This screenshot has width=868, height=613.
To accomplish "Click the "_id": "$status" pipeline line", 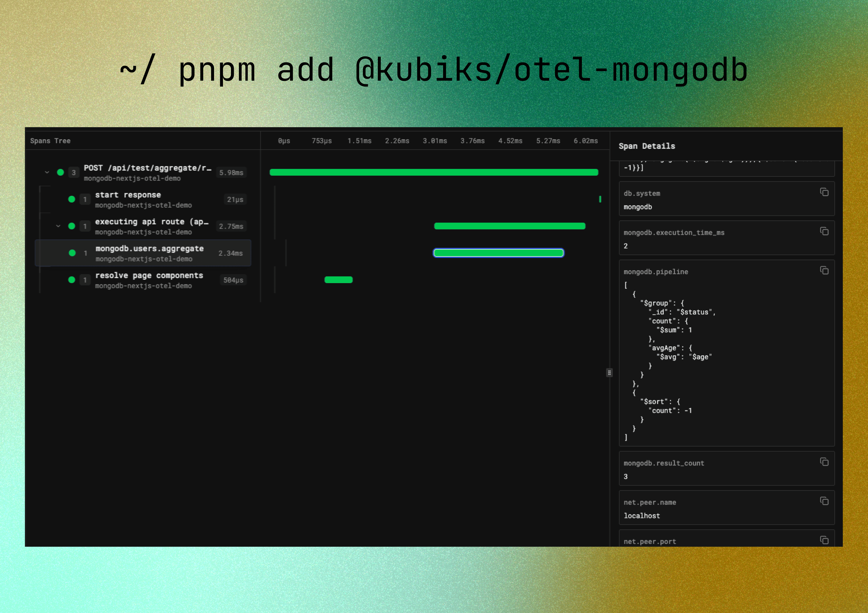I will click(682, 312).
